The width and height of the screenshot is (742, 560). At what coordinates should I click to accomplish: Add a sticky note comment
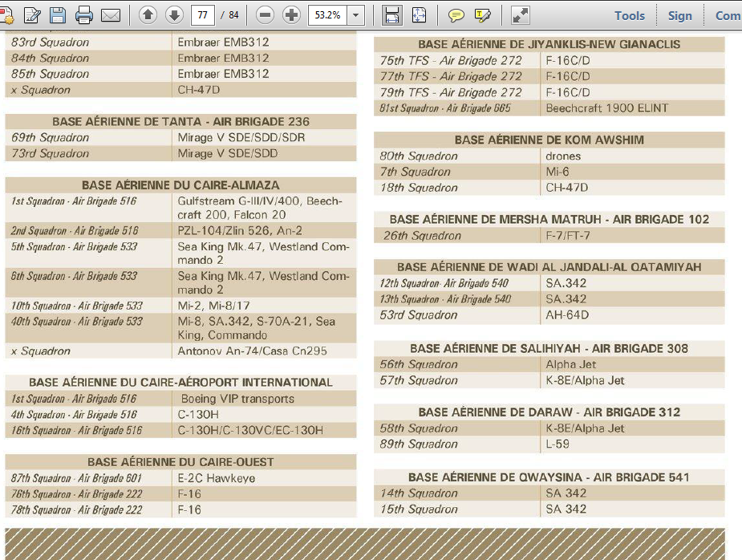456,15
